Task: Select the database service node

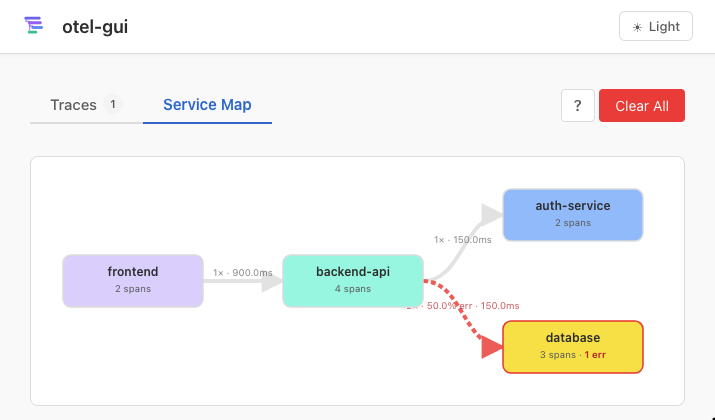Action: pos(573,347)
